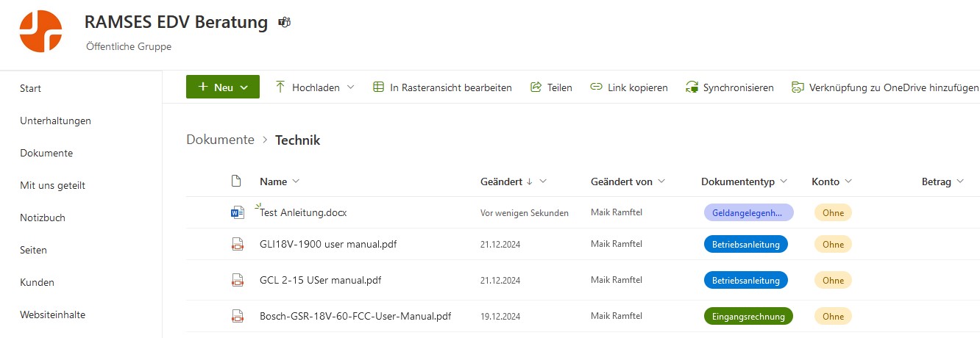980x338 pixels.
Task: Click the PDF icon of GCL 2-15 USer manual
Action: pos(237,280)
